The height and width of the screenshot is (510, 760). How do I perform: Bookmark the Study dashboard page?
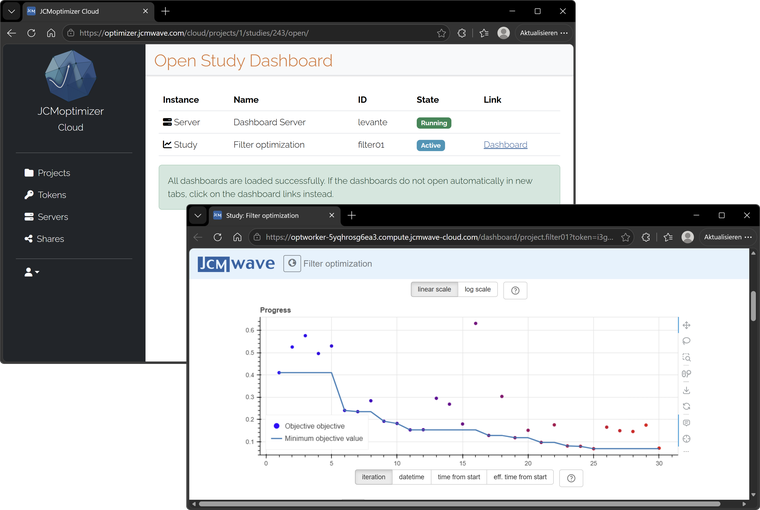(626, 237)
